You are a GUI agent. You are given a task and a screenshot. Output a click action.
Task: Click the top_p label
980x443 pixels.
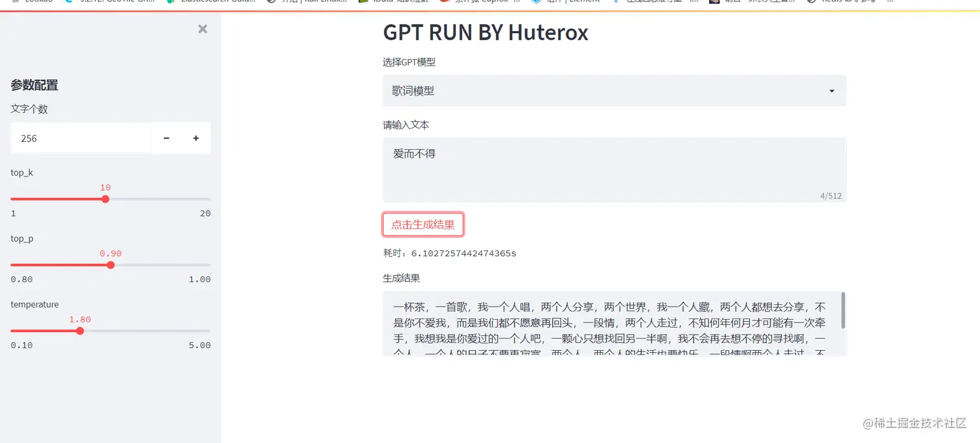(22, 239)
